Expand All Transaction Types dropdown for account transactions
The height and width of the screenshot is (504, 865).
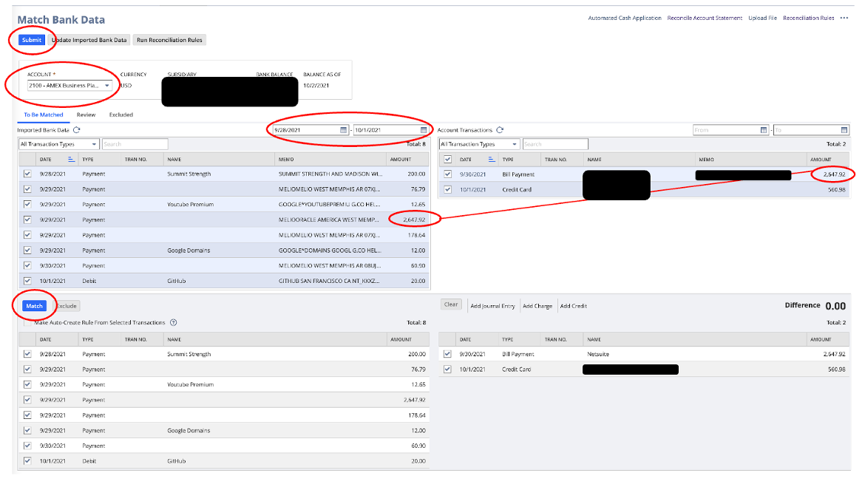click(479, 144)
